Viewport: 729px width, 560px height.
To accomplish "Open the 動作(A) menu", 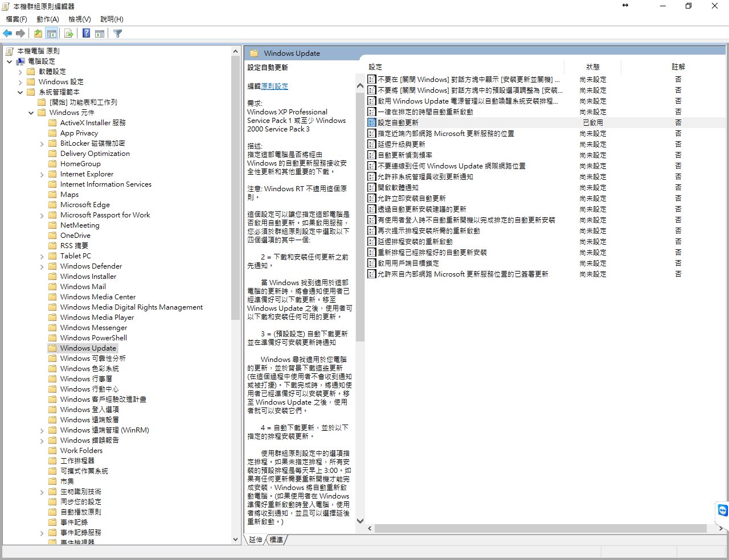I will coord(48,19).
